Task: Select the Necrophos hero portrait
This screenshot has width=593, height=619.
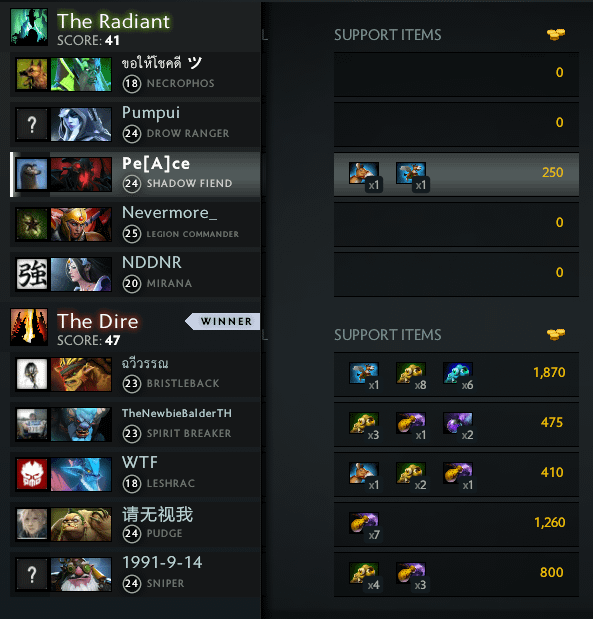Action: coord(81,74)
